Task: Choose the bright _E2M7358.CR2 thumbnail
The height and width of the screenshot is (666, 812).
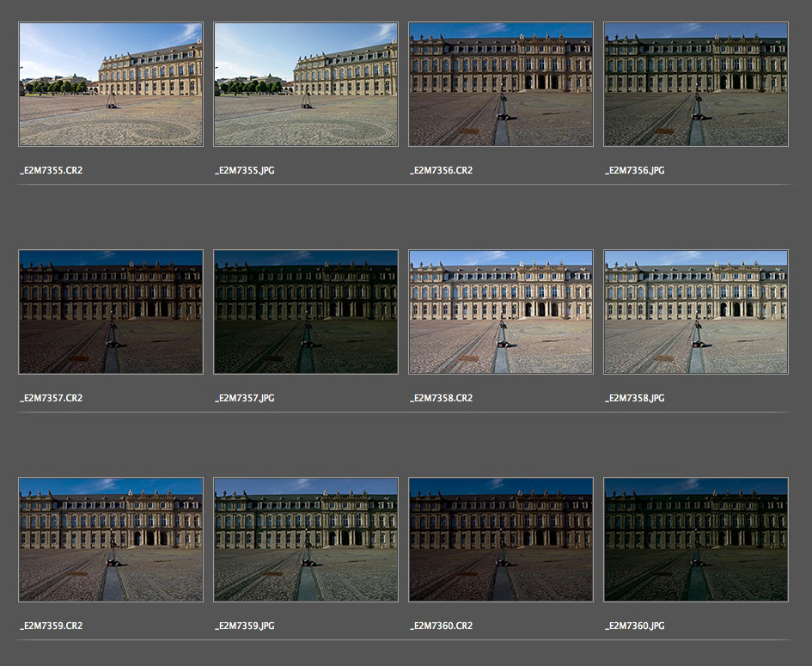Action: tap(501, 312)
